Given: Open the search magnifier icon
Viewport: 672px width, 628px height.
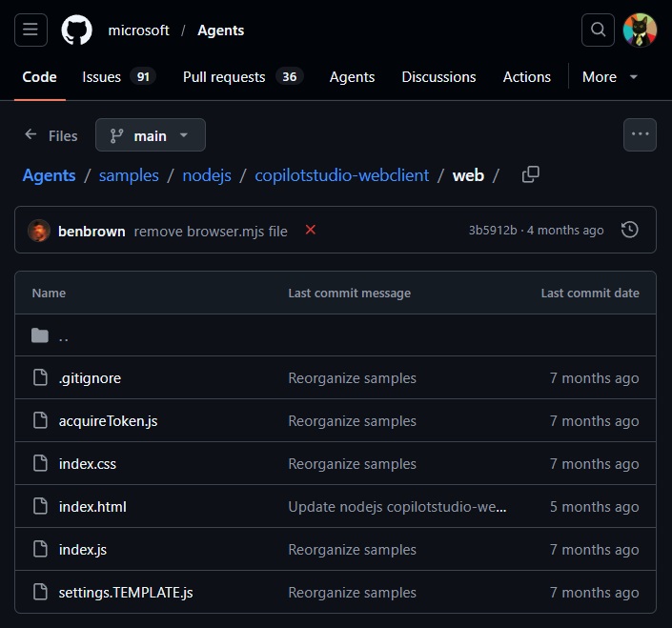Looking at the screenshot, I should click(598, 30).
